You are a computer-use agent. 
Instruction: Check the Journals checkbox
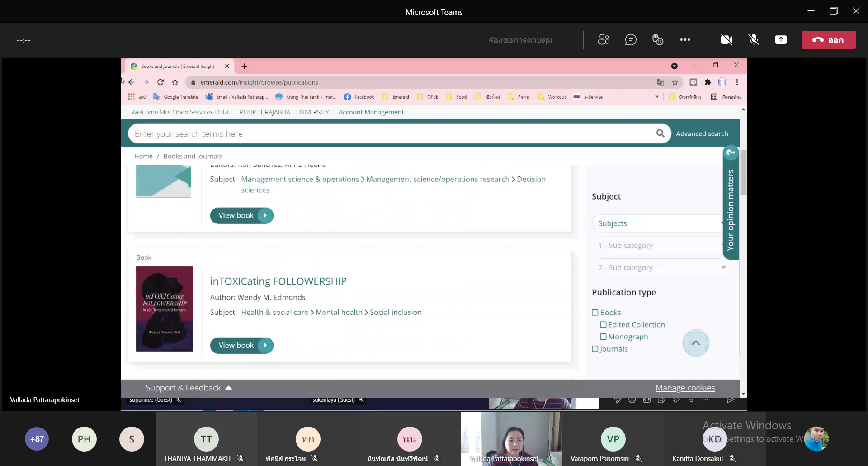(595, 349)
